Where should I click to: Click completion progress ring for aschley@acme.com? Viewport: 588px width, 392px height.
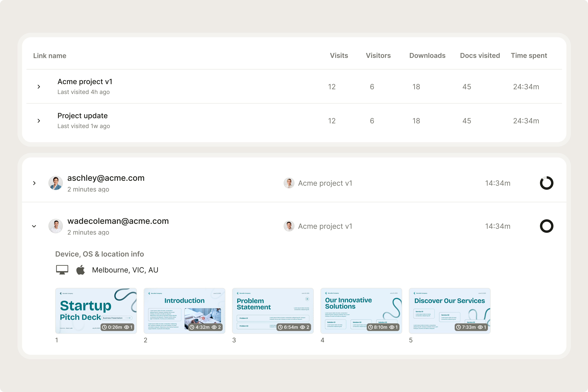pyautogui.click(x=546, y=183)
